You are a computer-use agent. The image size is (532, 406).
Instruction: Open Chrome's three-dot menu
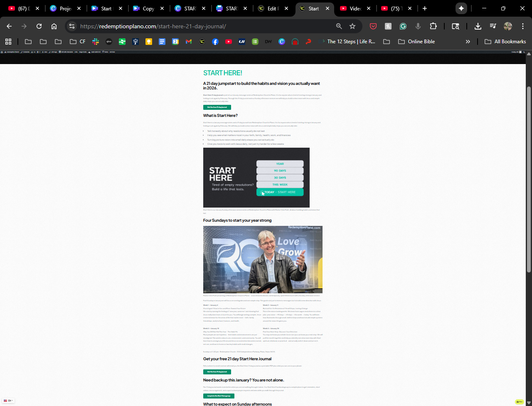pos(523,26)
